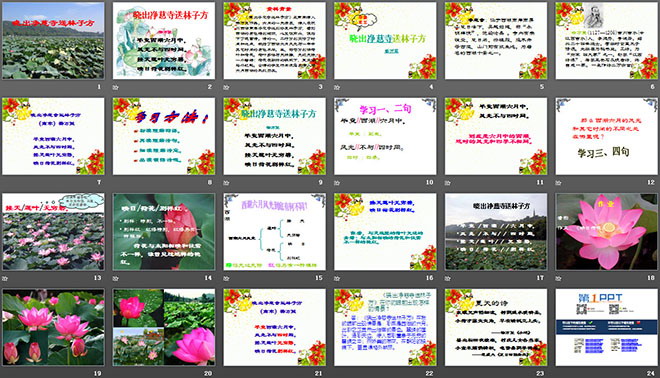Click slide number label '19'

97,373
